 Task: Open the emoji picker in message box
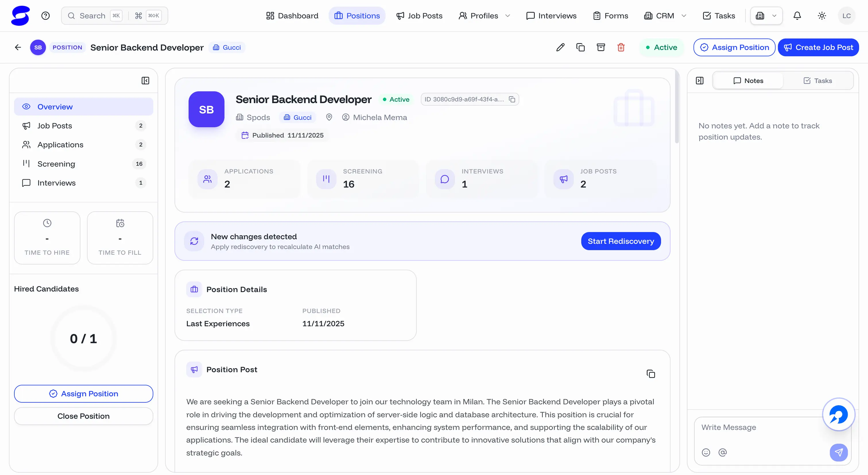(706, 452)
